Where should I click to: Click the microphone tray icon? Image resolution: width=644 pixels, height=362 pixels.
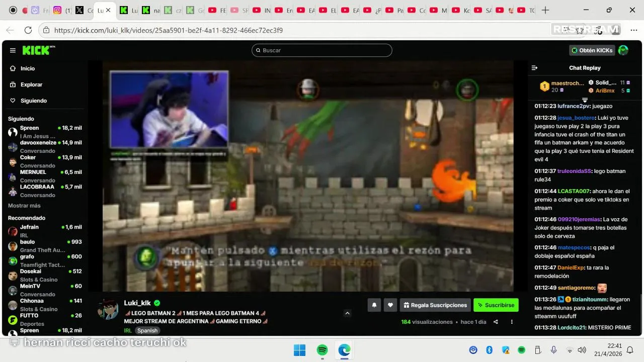pos(553,350)
